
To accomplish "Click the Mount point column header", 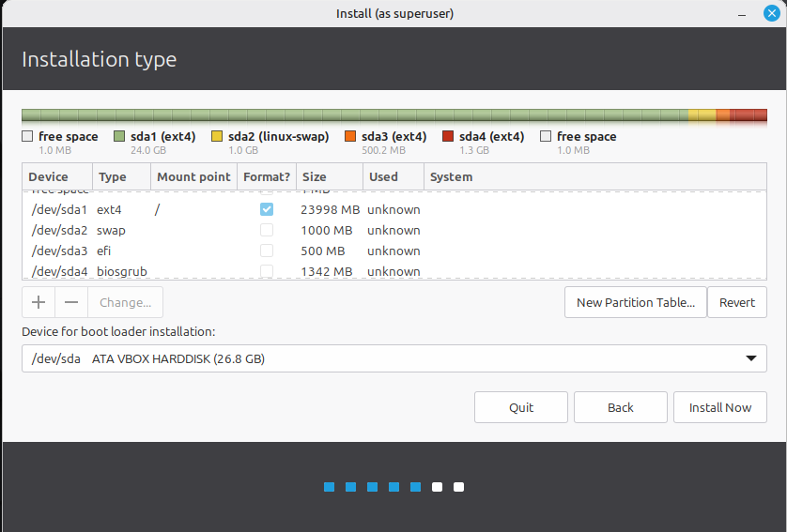I will tap(193, 176).
